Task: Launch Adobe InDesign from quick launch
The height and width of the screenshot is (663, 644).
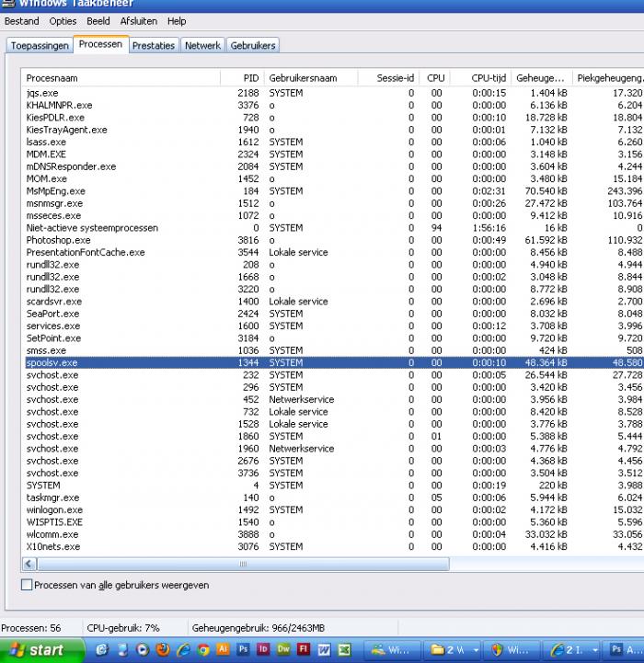Action: pos(263,648)
